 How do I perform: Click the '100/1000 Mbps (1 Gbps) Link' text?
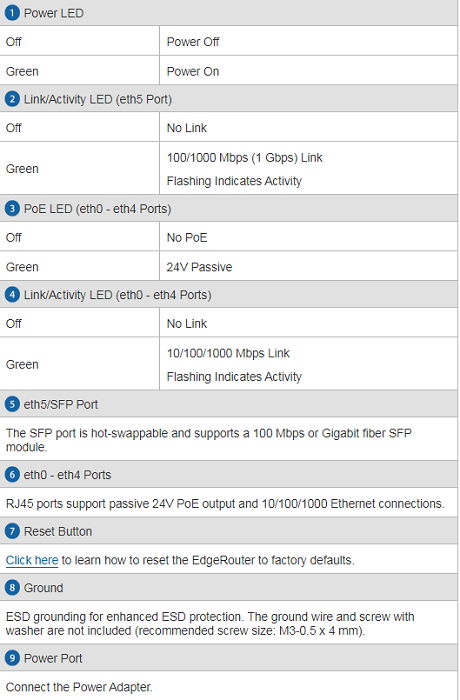245,158
